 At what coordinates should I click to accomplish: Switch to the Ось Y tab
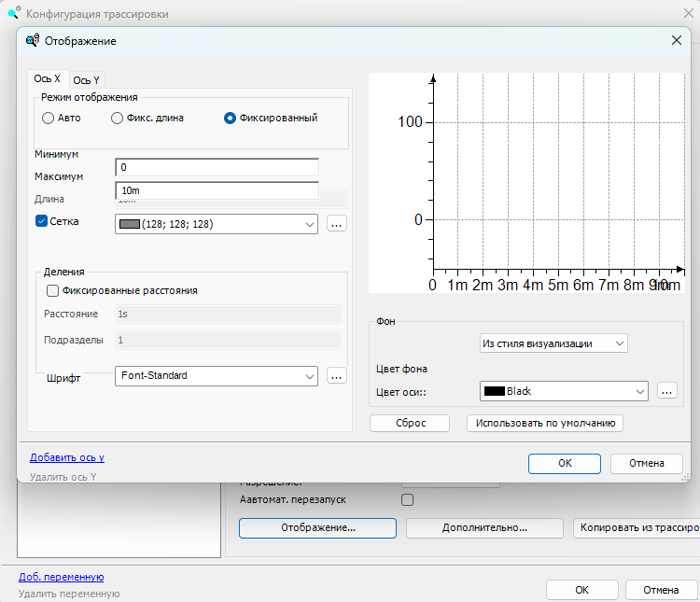(87, 80)
